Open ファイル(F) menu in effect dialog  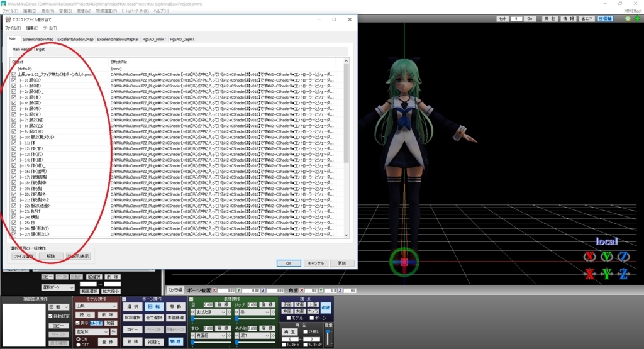(x=13, y=28)
